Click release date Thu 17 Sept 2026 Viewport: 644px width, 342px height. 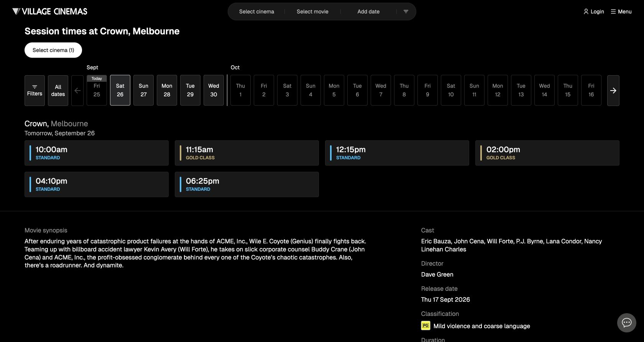point(445,299)
